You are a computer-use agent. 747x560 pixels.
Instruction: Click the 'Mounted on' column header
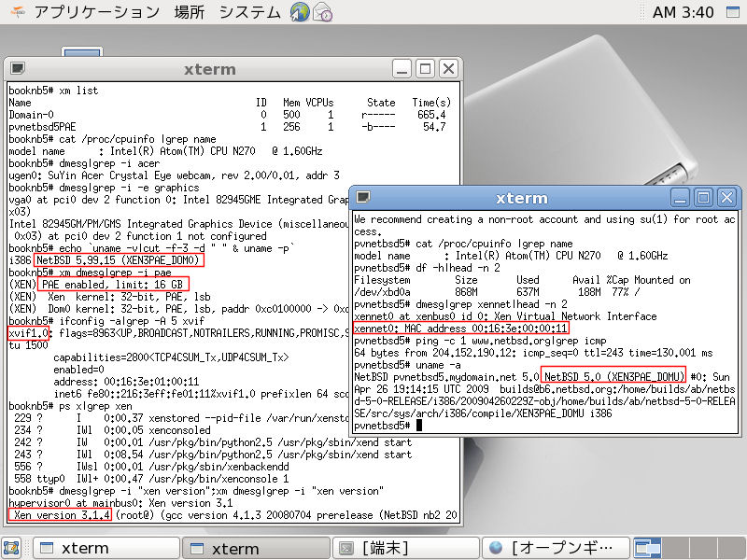pos(662,280)
